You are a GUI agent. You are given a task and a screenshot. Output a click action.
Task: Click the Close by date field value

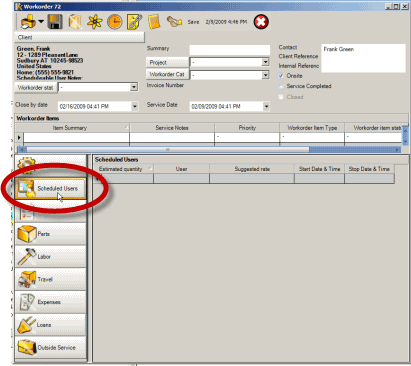pyautogui.click(x=84, y=107)
